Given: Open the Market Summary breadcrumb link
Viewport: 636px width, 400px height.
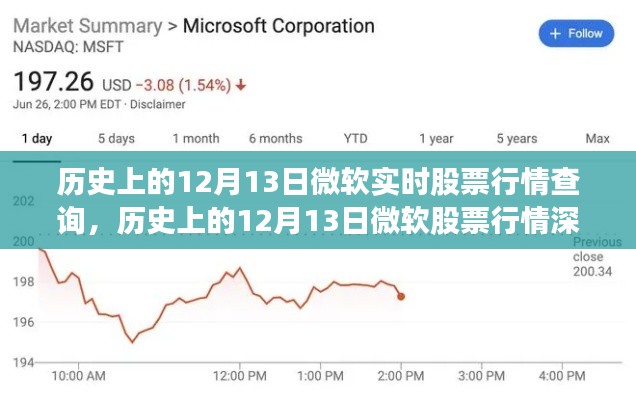Looking at the screenshot, I should click(x=88, y=26).
